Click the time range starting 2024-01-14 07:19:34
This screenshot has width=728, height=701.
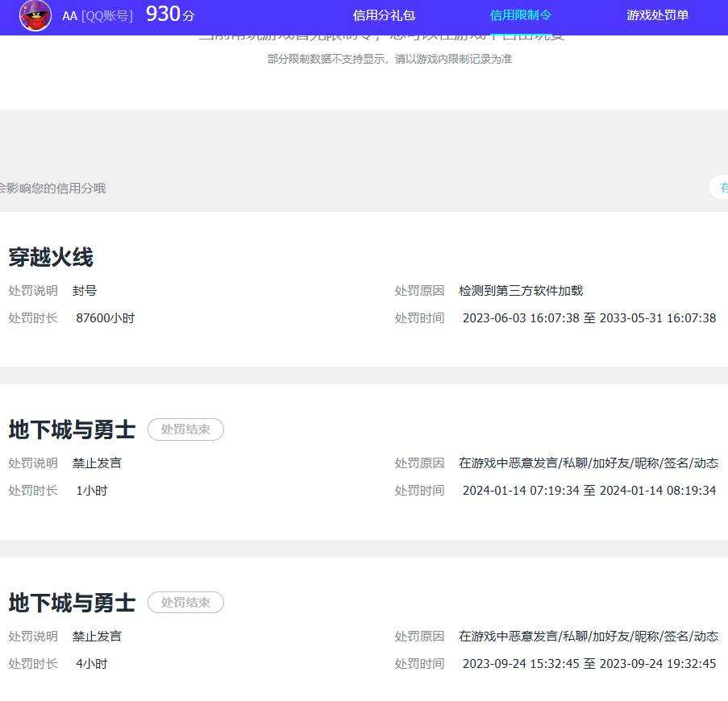pos(589,491)
